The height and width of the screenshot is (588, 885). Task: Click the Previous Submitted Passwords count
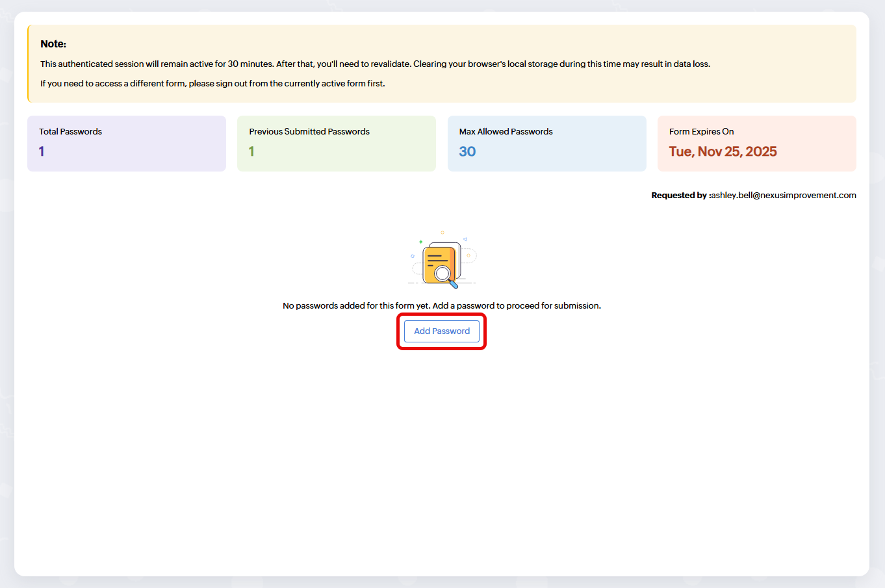click(251, 151)
